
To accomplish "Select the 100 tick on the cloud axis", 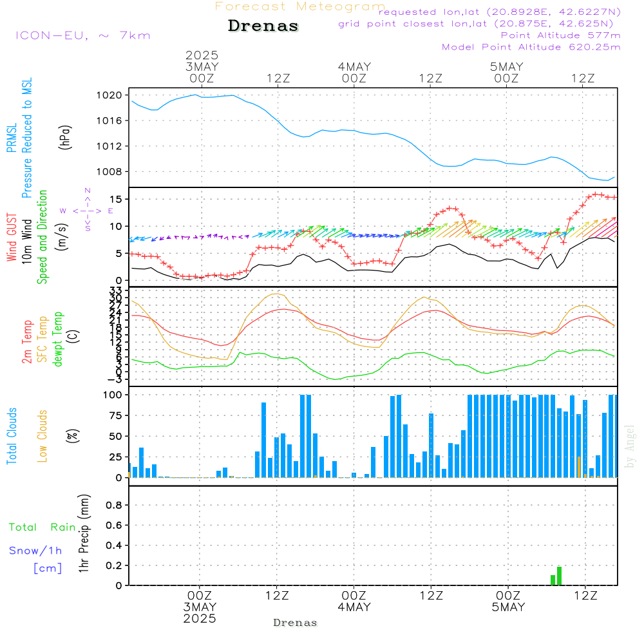I will point(113,395).
